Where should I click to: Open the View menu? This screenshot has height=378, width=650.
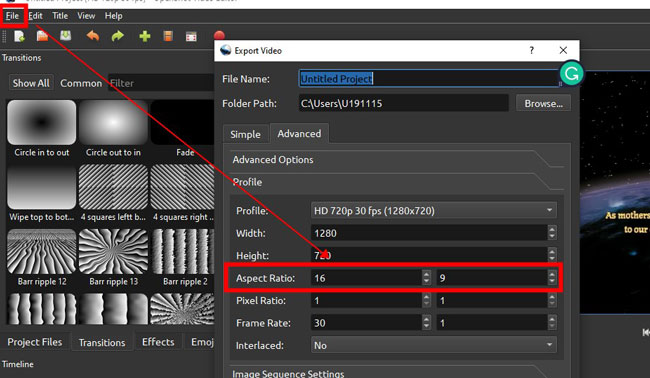[86, 16]
